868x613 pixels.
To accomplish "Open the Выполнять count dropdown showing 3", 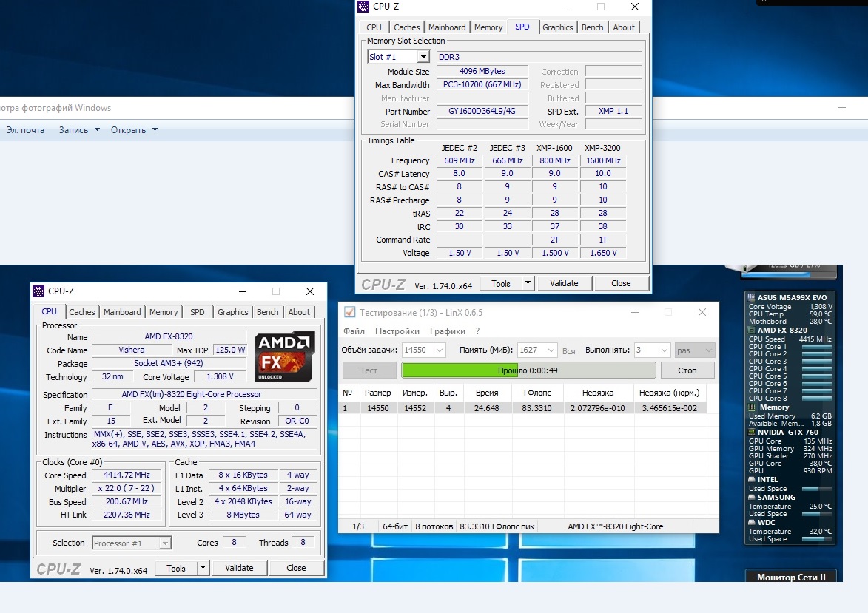I will (x=664, y=350).
